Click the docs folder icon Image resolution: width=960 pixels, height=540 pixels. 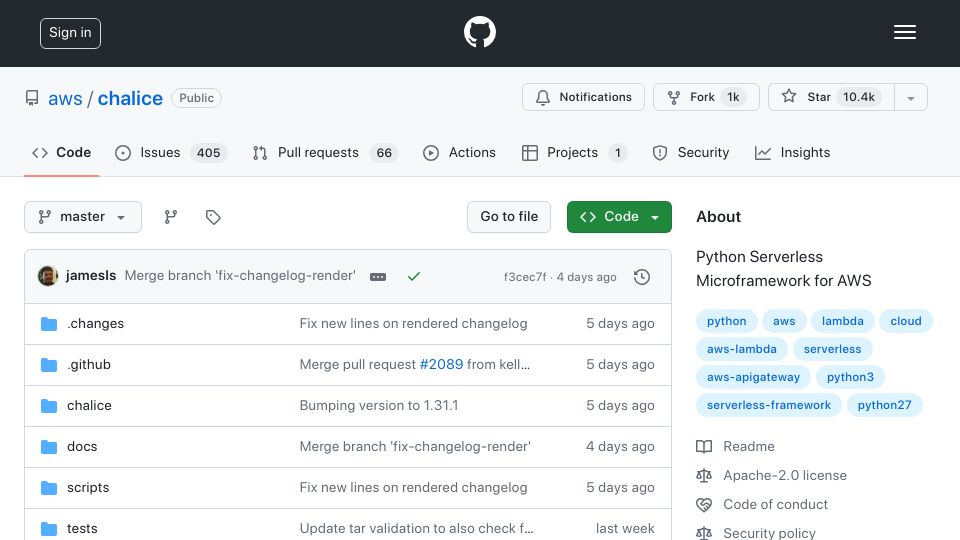[49, 447]
